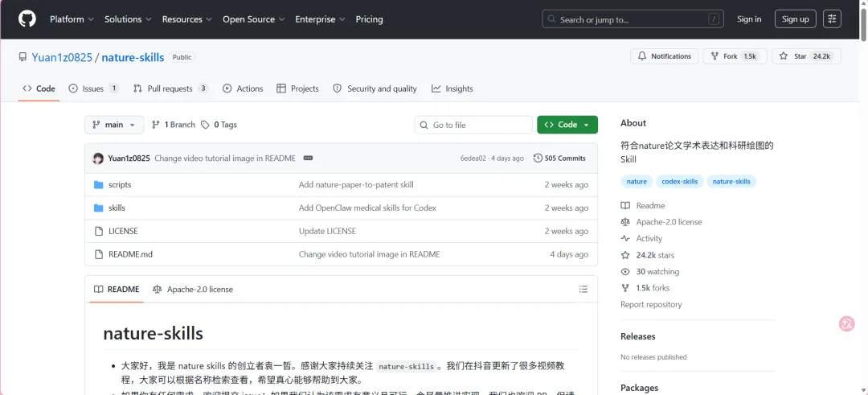Switch to the Projects tab
The width and height of the screenshot is (868, 395).
[298, 88]
